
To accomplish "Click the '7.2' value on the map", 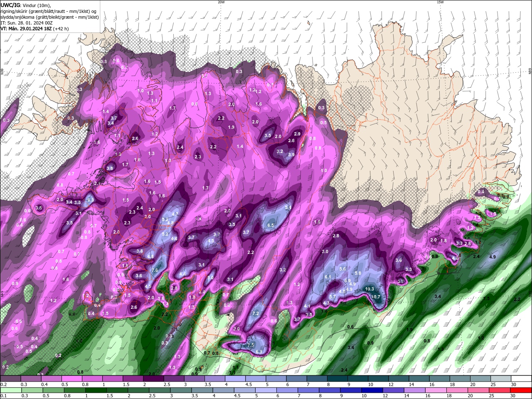I will [255, 313].
